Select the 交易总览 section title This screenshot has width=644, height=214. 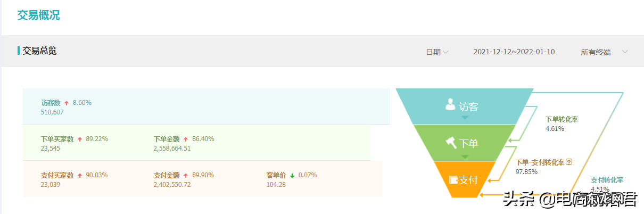(39, 51)
